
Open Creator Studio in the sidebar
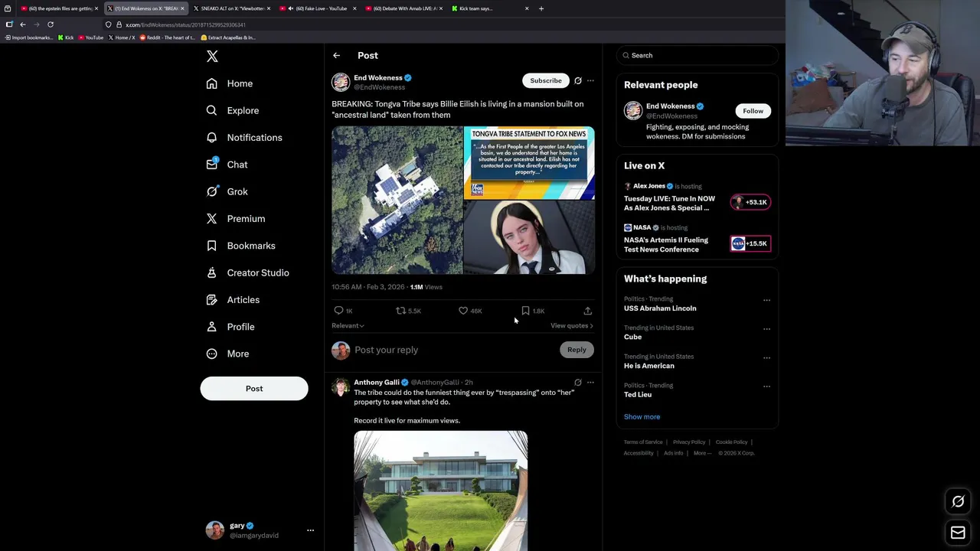(248, 272)
